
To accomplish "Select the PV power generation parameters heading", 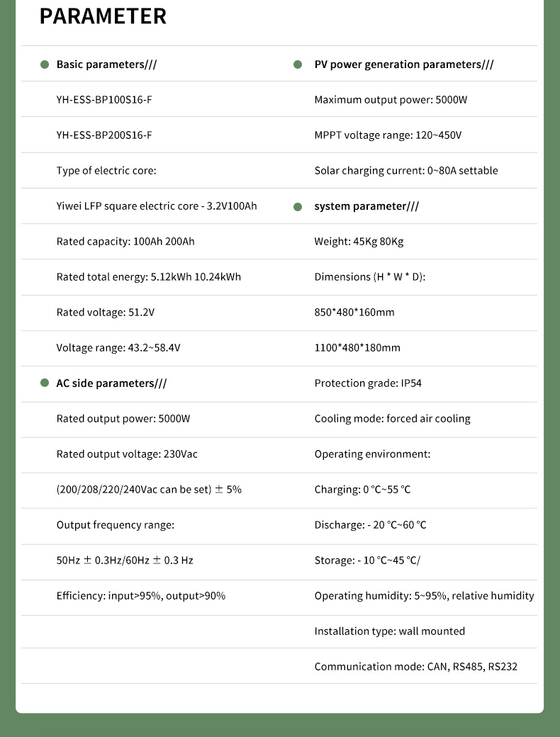I will click(403, 64).
